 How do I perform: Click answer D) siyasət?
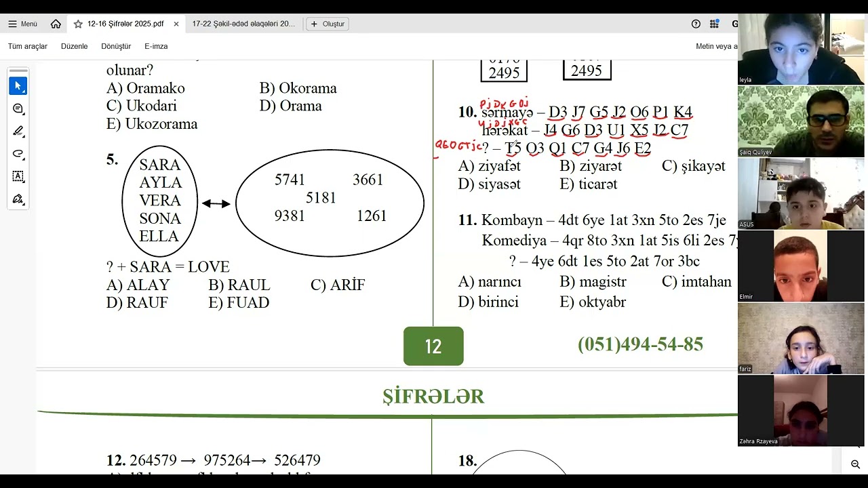point(490,184)
